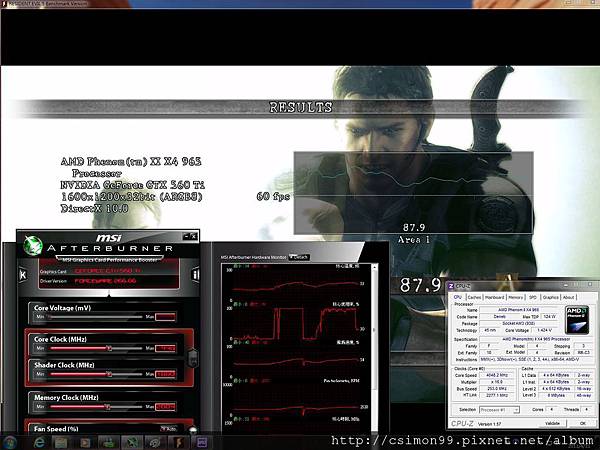
Task: Click the CPU-Z title bar Z icon
Action: pyautogui.click(x=451, y=286)
